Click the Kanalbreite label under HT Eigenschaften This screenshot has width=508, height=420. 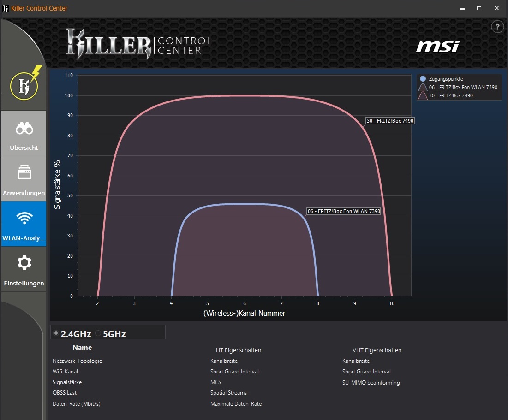point(224,361)
